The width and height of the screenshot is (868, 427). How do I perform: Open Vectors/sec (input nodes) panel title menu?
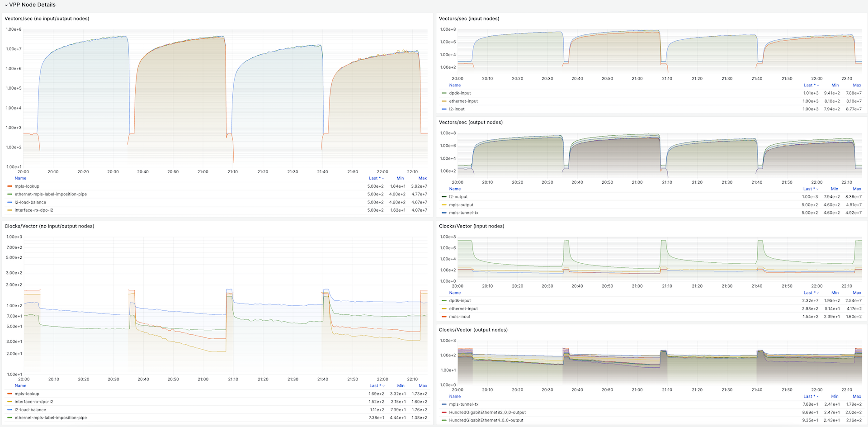pos(469,19)
